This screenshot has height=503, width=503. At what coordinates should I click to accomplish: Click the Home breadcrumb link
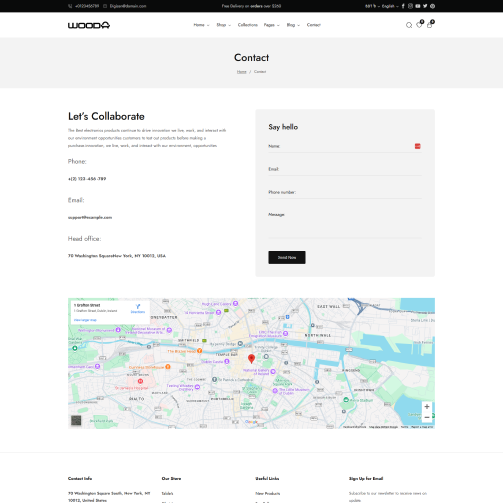pos(242,72)
